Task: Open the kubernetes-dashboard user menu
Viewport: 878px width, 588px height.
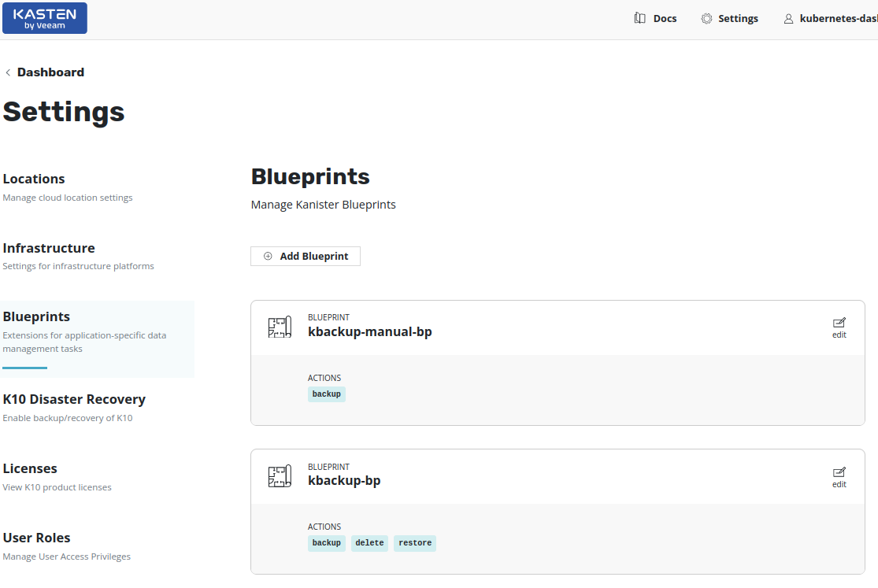Action: pyautogui.click(x=831, y=19)
